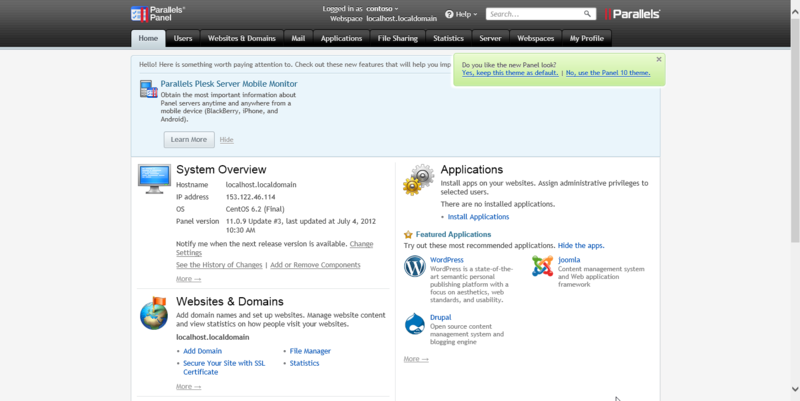Open the Help dropdown menu
Screen dimensions: 800x401
tap(461, 15)
